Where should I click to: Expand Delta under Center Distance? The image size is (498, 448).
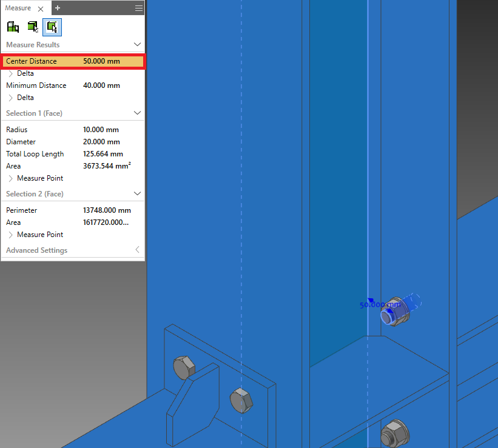pos(10,73)
